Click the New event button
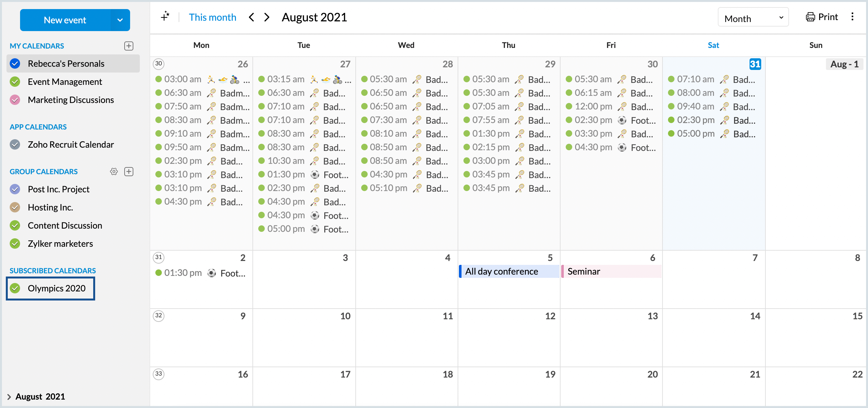Viewport: 868px width, 408px height. point(65,20)
